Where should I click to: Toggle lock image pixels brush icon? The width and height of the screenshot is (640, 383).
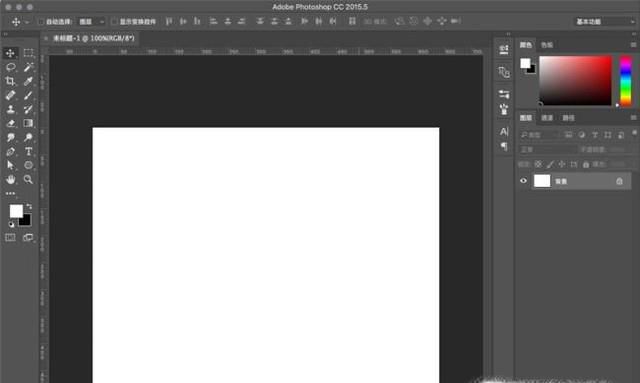point(550,164)
